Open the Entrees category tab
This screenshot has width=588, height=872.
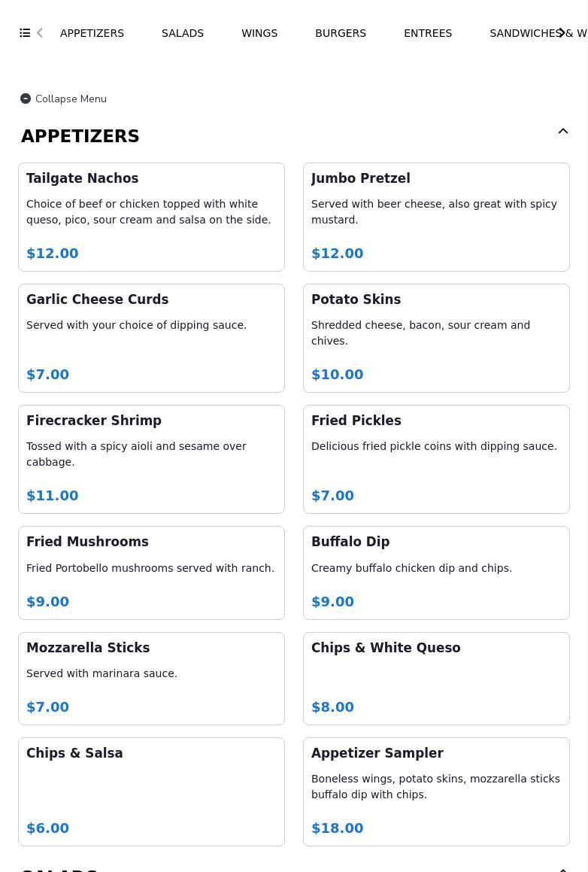point(428,33)
